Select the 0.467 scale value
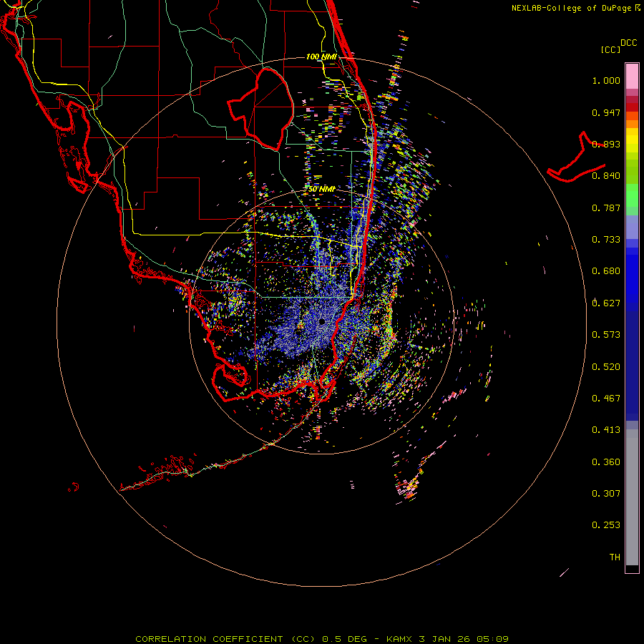Screen dimensions: 644x644 (606, 399)
